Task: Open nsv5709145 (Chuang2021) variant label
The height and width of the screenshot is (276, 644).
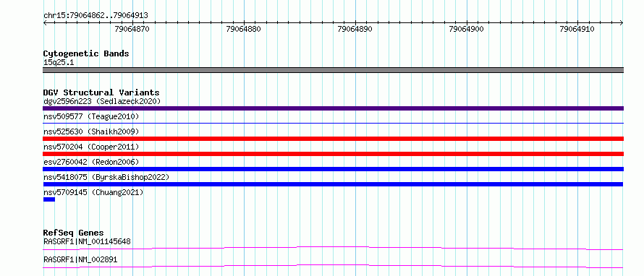Action: click(x=93, y=192)
